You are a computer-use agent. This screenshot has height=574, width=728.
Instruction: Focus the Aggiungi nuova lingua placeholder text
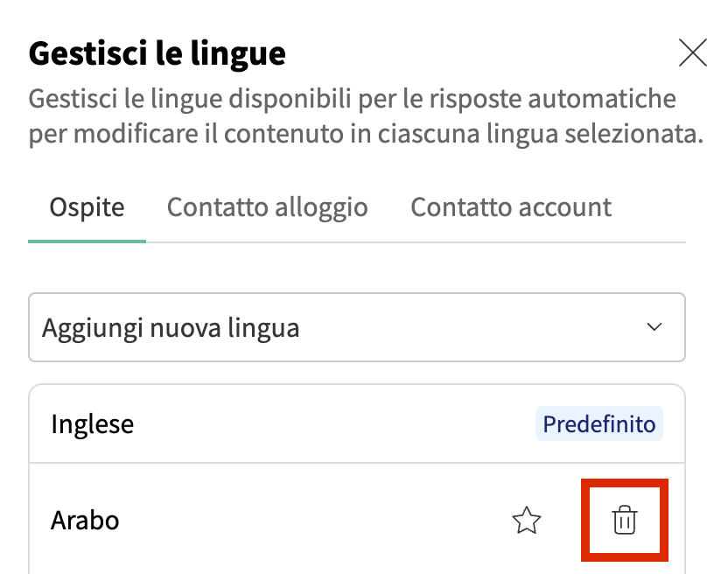pyautogui.click(x=171, y=328)
